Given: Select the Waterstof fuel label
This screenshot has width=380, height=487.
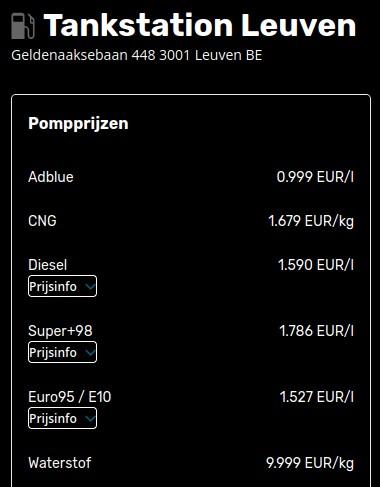Looking at the screenshot, I should (60, 463).
